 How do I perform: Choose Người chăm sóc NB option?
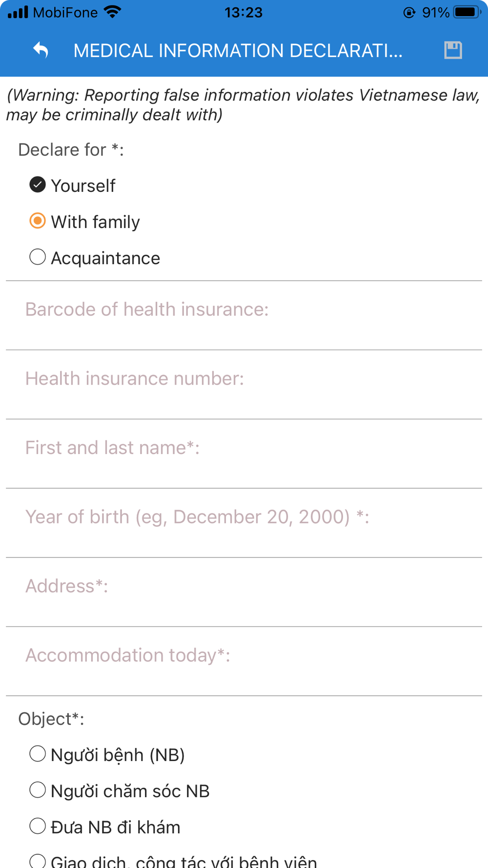click(x=38, y=790)
